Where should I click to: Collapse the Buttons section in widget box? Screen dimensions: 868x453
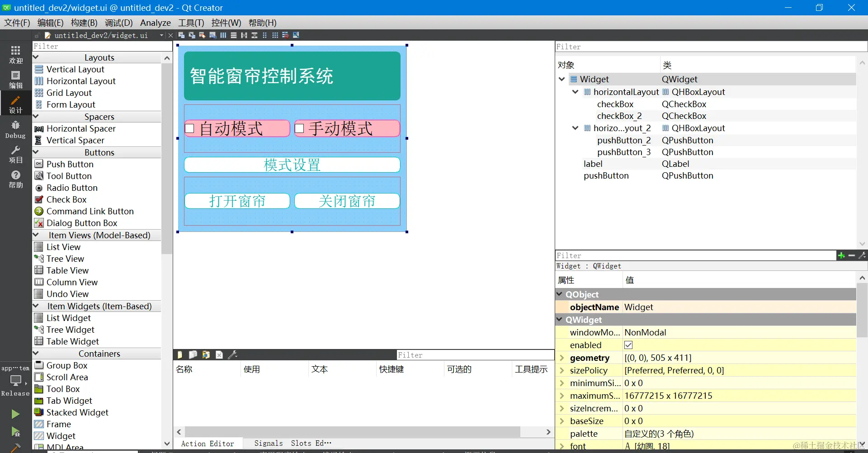pos(36,152)
